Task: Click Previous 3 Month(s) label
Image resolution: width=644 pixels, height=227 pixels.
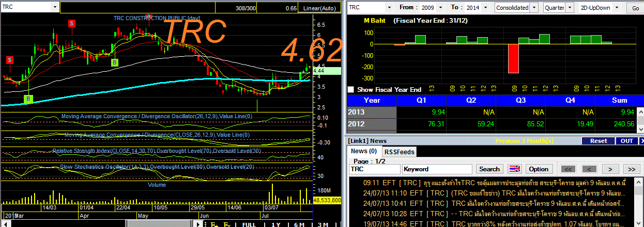Action: [523, 141]
